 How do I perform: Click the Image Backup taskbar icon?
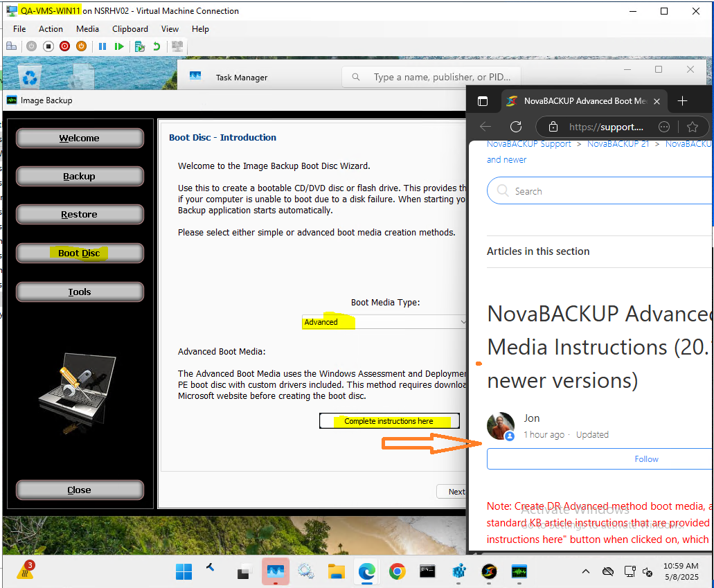click(519, 571)
